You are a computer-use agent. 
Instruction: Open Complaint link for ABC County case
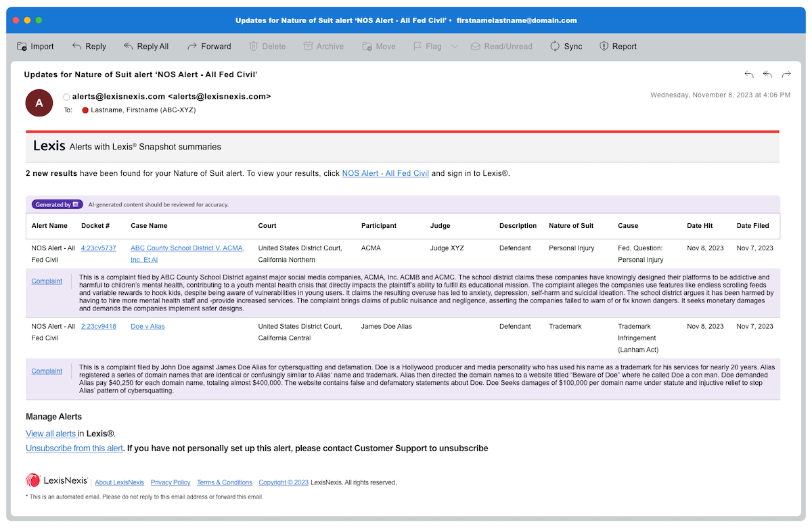click(47, 281)
